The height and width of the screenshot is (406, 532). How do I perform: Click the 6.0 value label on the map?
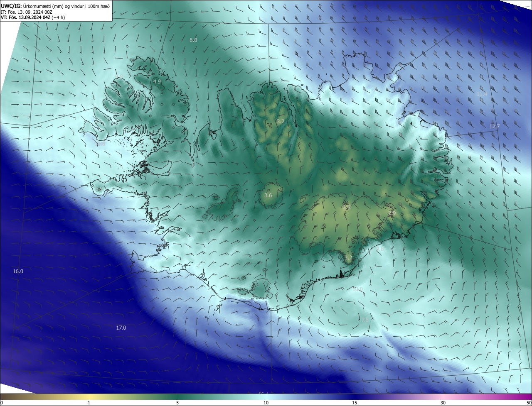[x=193, y=40]
